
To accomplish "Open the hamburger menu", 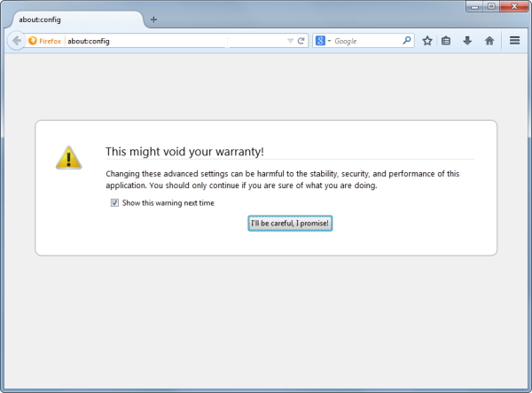I will [x=514, y=41].
